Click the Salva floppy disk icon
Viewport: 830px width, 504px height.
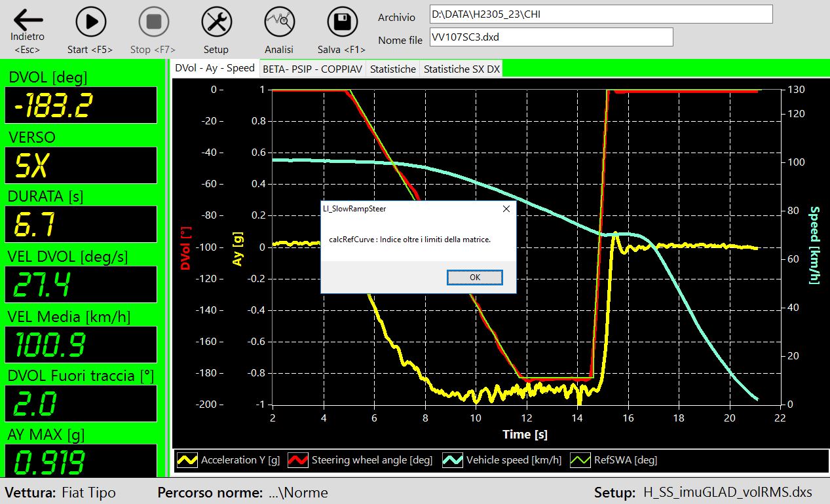point(341,22)
